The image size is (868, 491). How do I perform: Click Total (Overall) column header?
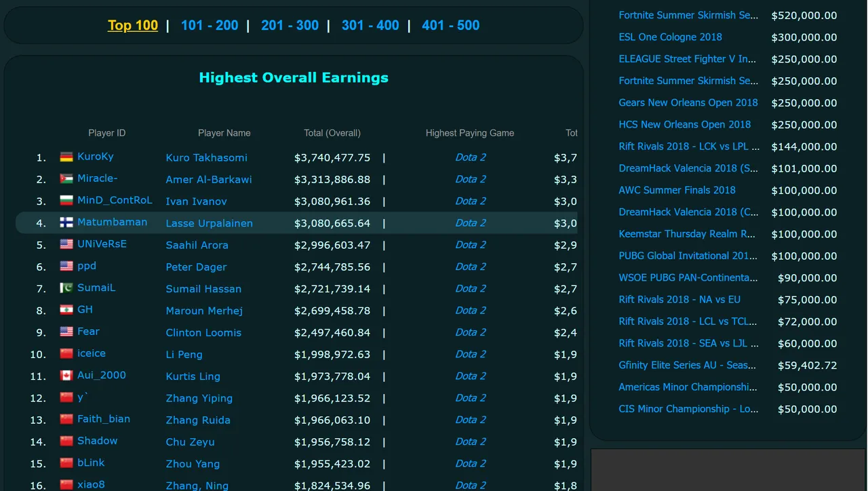coord(332,133)
